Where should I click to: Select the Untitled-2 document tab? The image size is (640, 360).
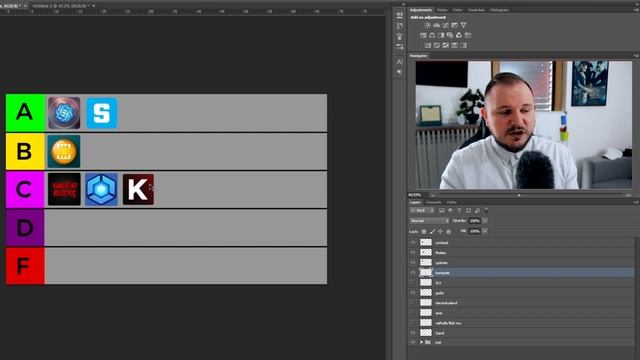tap(60, 6)
